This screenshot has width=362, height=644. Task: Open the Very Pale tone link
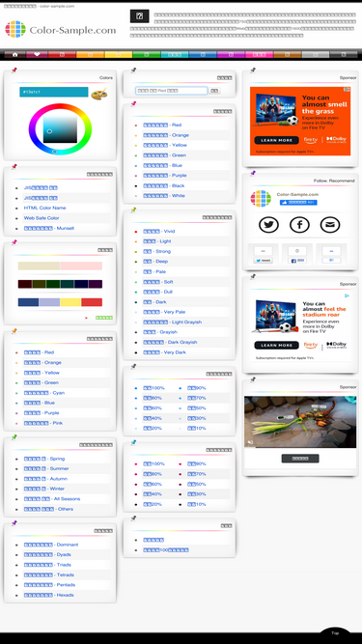pyautogui.click(x=164, y=312)
